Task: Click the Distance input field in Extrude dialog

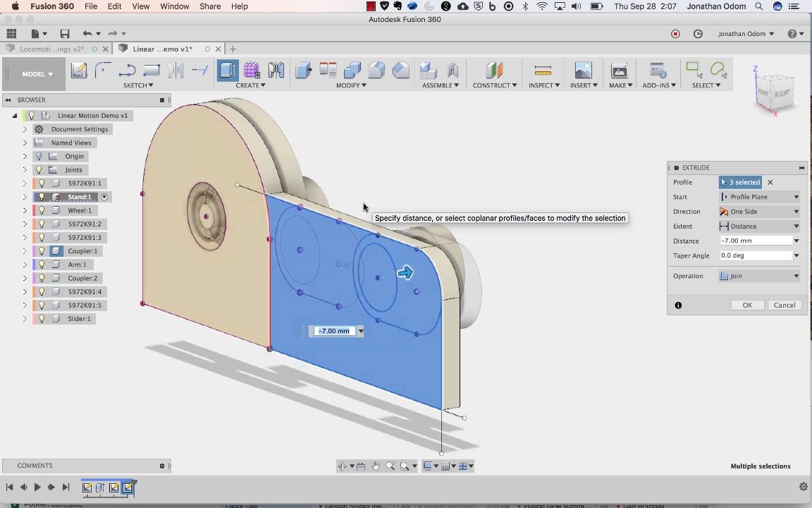Action: pyautogui.click(x=756, y=241)
